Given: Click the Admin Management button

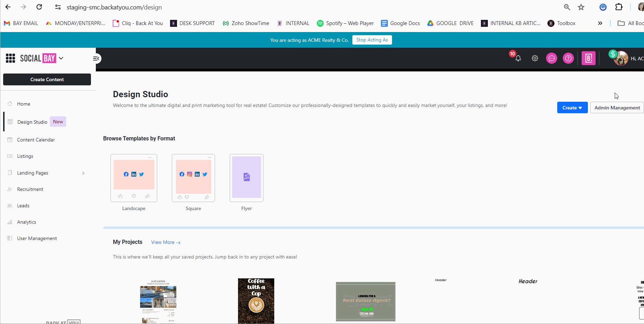Looking at the screenshot, I should 617,108.
